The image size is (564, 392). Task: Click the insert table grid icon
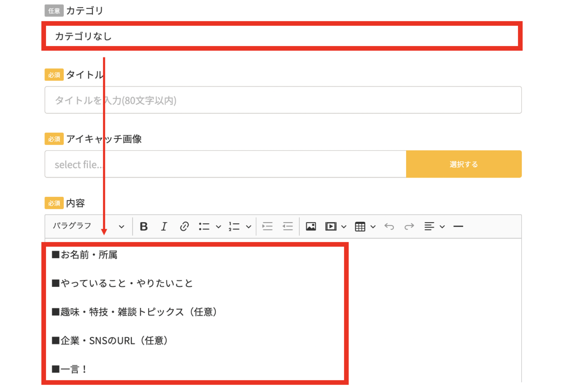[x=360, y=227]
